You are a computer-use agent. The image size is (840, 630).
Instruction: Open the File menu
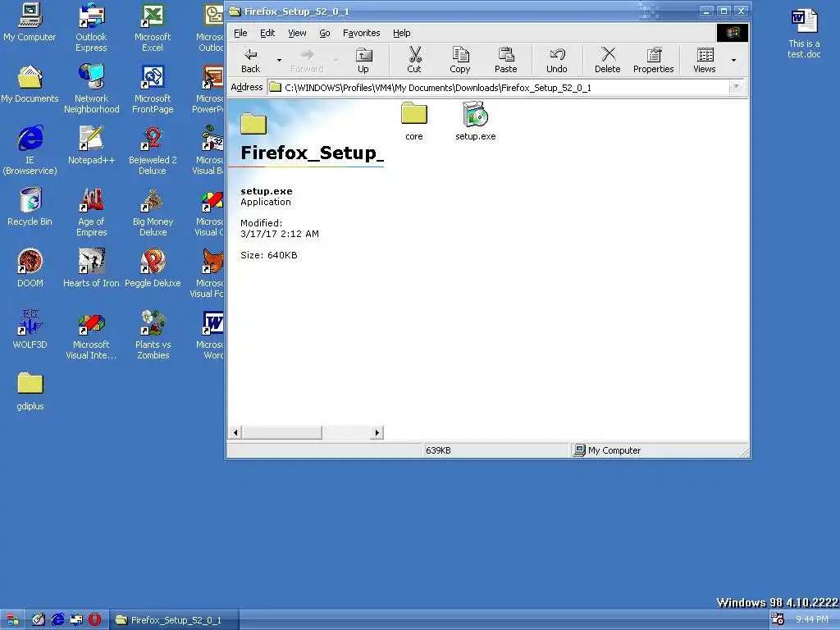click(x=240, y=33)
